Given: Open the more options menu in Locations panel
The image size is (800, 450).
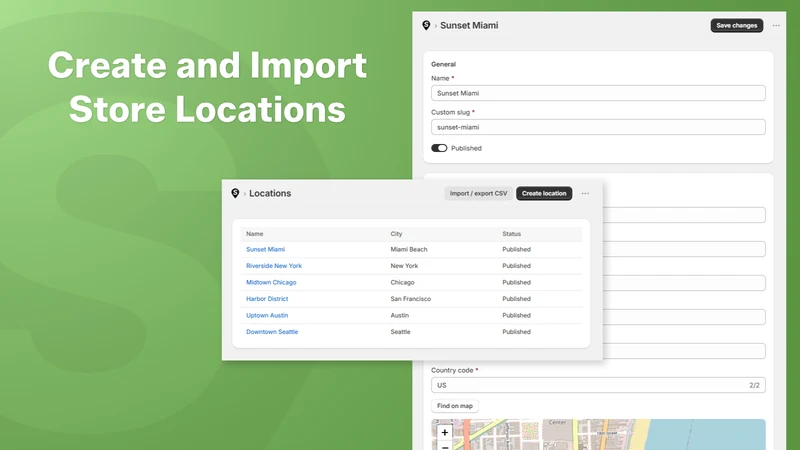Looking at the screenshot, I should [x=585, y=193].
